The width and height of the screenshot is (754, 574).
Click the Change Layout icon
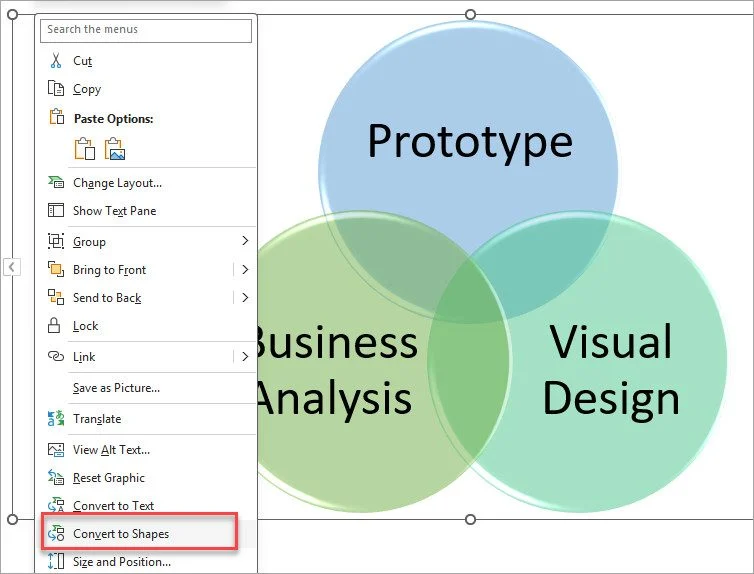pos(56,182)
